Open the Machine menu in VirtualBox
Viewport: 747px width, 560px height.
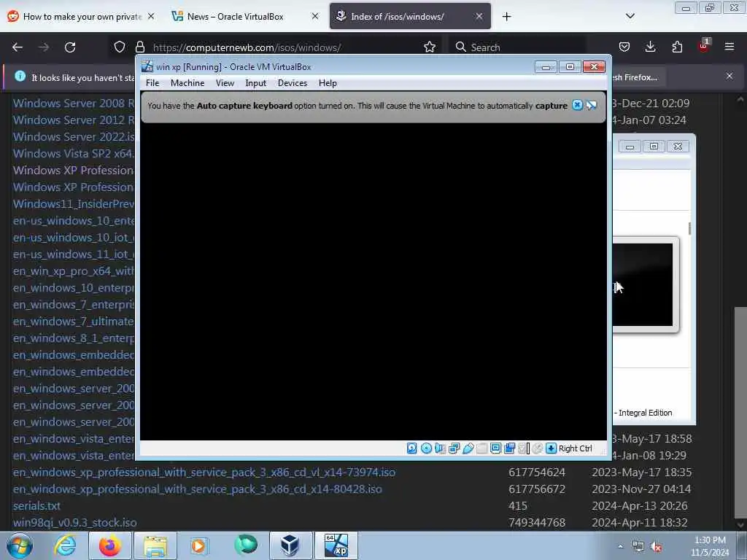pyautogui.click(x=187, y=83)
